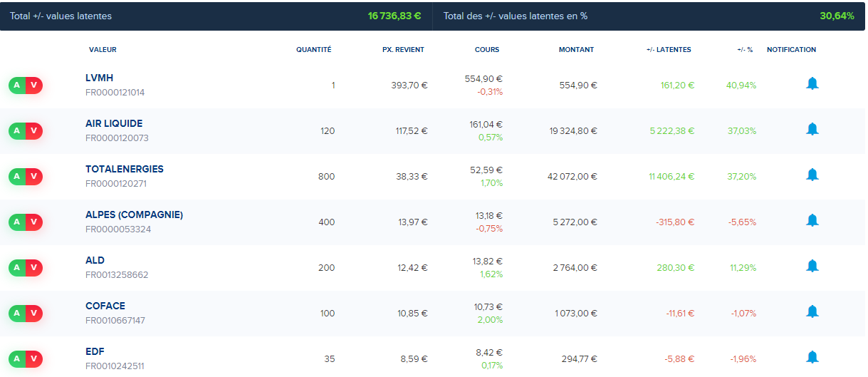This screenshot has height=377, width=868.
Task: Open the TOTALENERGIES stock name link
Action: pyautogui.click(x=124, y=170)
